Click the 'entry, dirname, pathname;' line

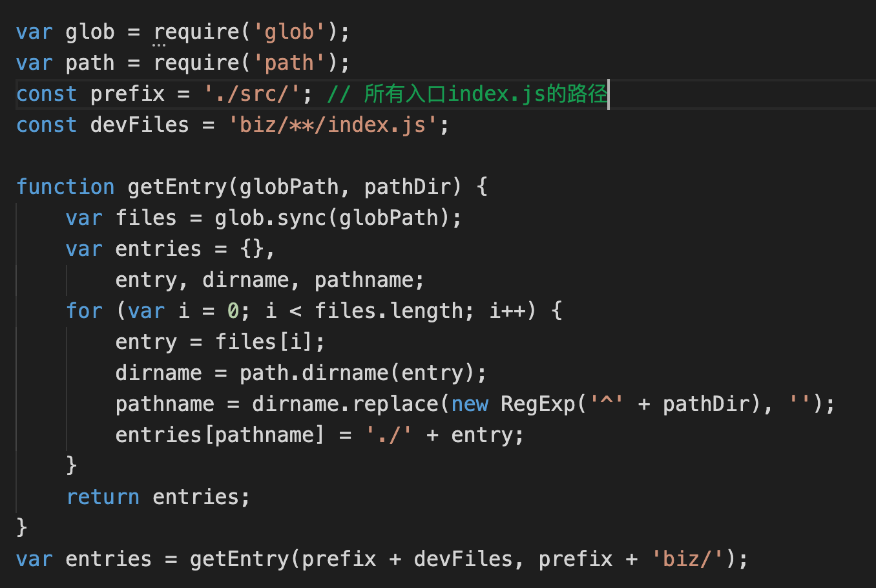click(270, 280)
